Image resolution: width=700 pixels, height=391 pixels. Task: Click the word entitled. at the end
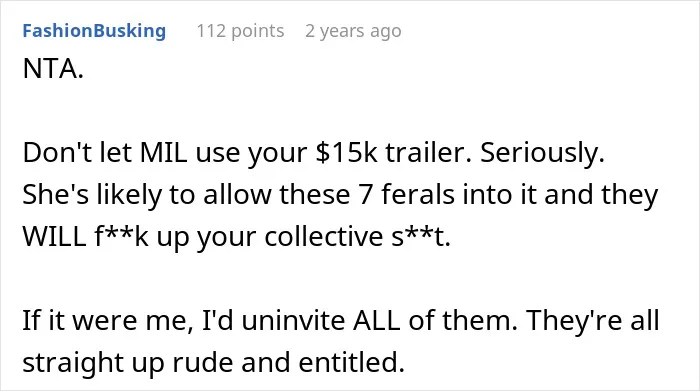(352, 362)
